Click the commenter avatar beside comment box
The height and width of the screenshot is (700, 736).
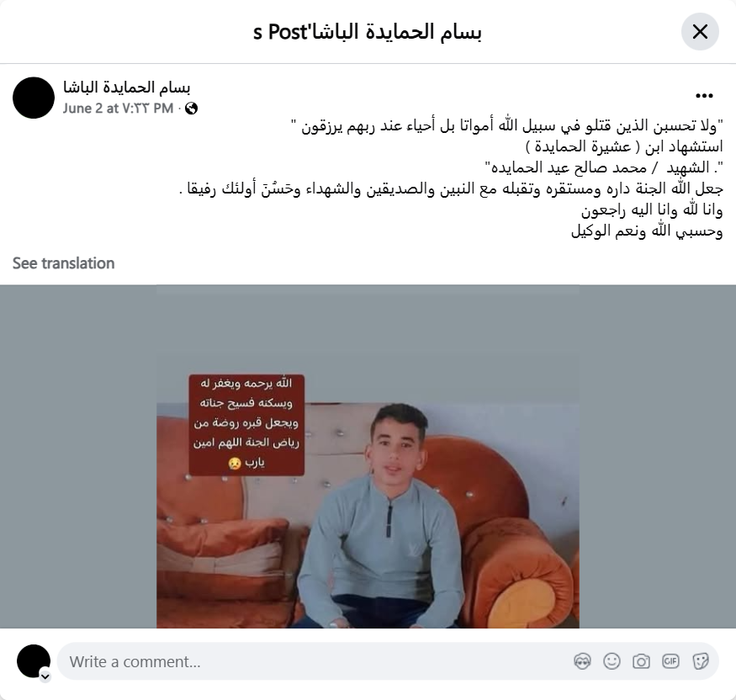click(x=34, y=661)
